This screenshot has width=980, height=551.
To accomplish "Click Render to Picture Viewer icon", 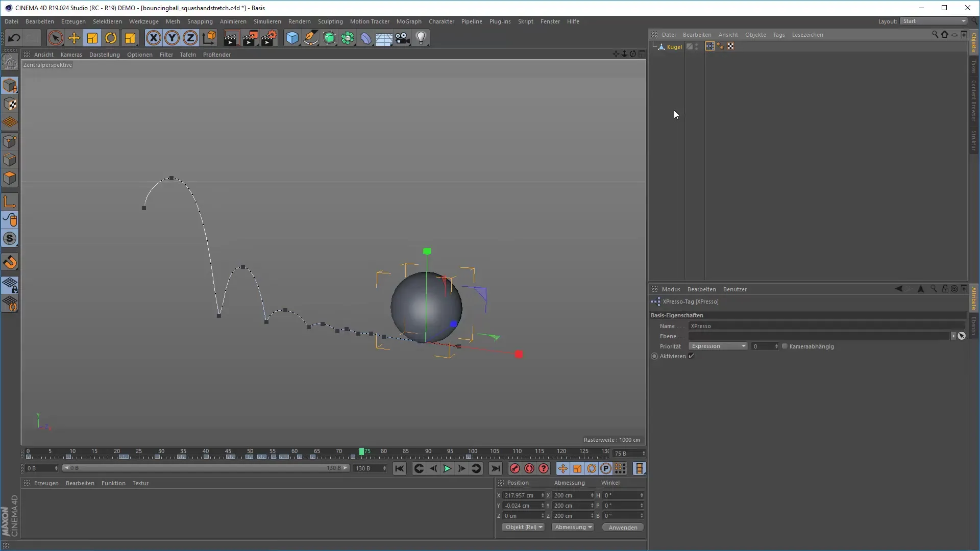I will coord(250,38).
